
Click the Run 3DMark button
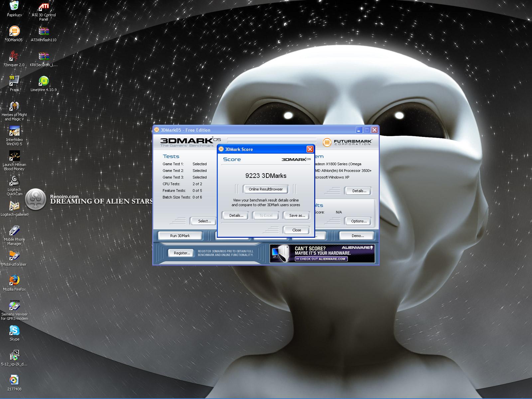(180, 236)
